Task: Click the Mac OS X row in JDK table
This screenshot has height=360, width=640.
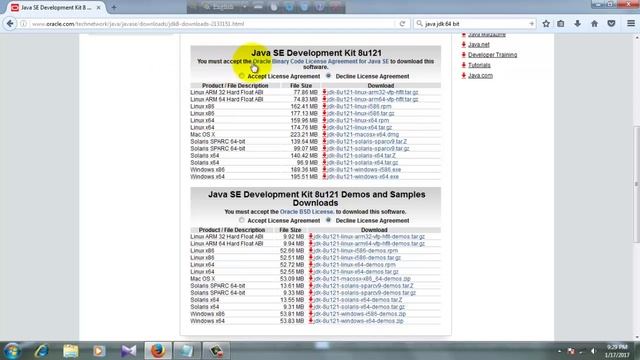Action: (x=315, y=134)
